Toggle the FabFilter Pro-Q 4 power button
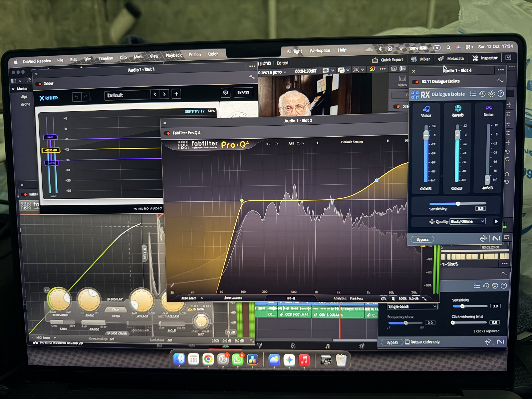Screen dimensions: 532x399 167,133
